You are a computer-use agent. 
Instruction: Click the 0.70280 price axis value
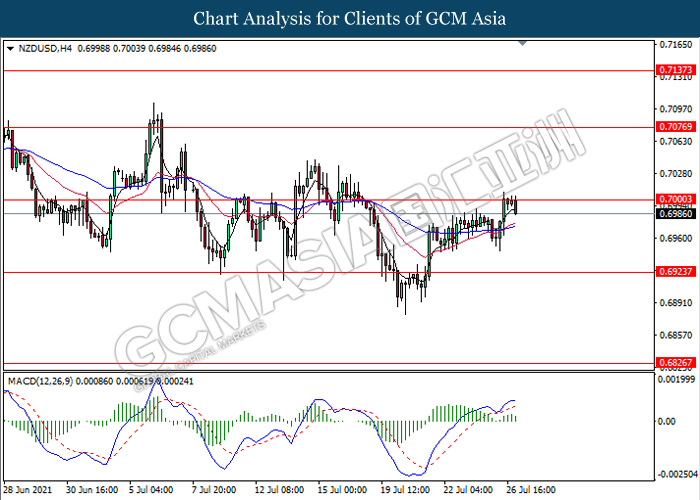point(676,174)
